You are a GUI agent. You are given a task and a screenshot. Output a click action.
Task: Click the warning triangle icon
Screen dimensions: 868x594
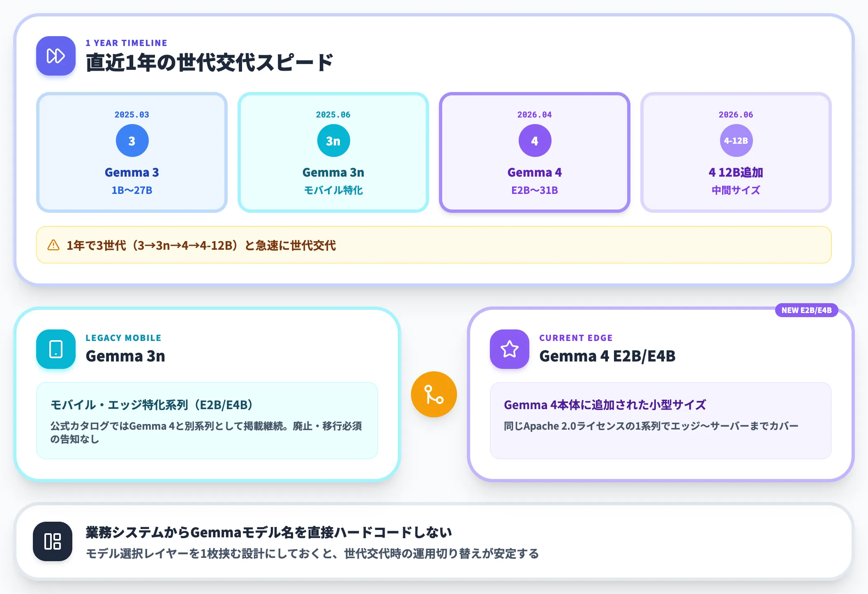pos(53,245)
